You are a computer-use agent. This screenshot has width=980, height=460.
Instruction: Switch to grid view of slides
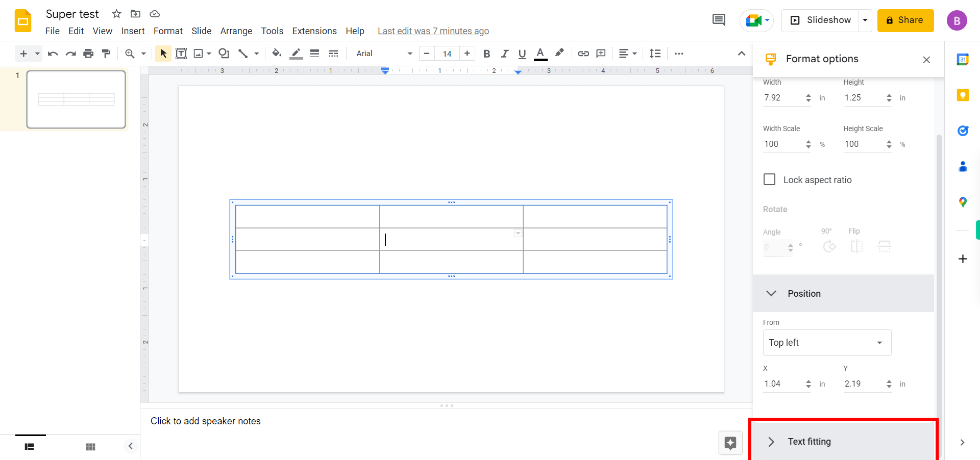[x=90, y=447]
